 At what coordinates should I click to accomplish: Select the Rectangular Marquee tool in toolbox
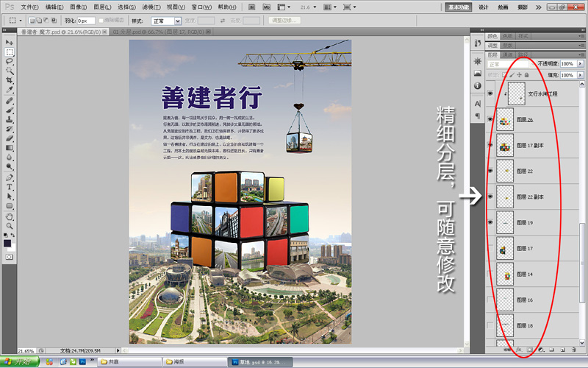[x=10, y=52]
